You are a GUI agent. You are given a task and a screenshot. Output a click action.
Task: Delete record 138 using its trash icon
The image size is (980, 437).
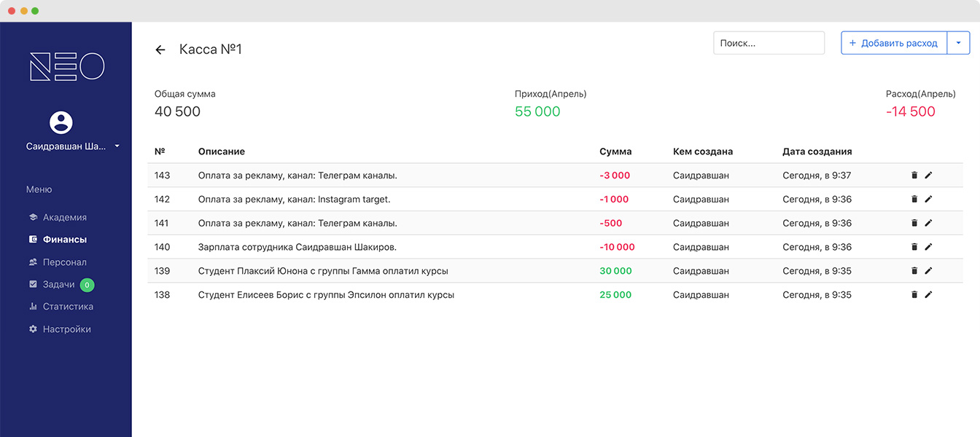click(x=914, y=294)
